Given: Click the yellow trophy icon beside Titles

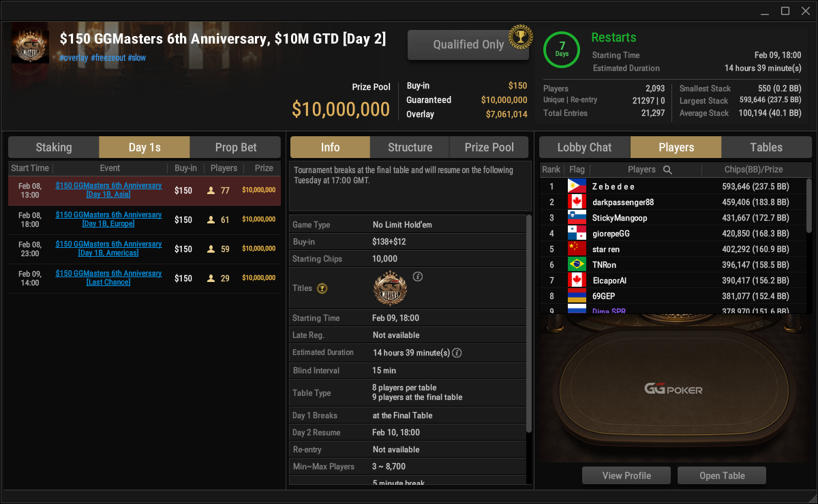Looking at the screenshot, I should [x=322, y=288].
